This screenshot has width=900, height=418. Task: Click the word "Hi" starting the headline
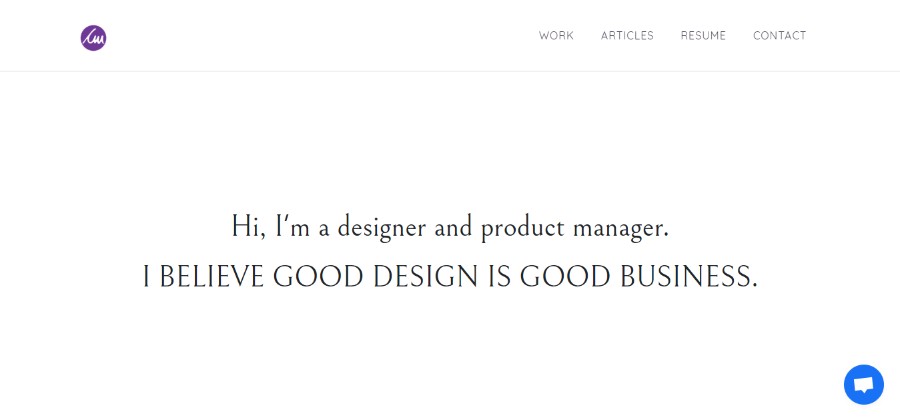(x=245, y=226)
